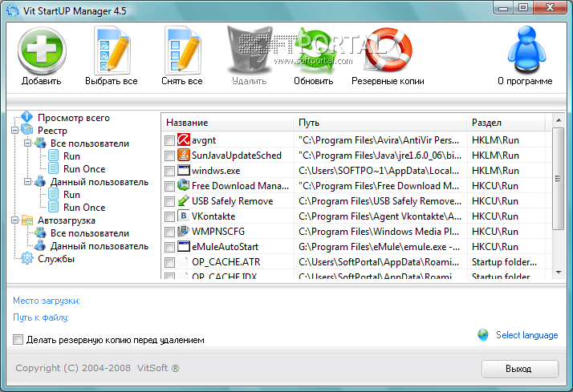Select Run Once under Все пользователи

click(x=84, y=168)
